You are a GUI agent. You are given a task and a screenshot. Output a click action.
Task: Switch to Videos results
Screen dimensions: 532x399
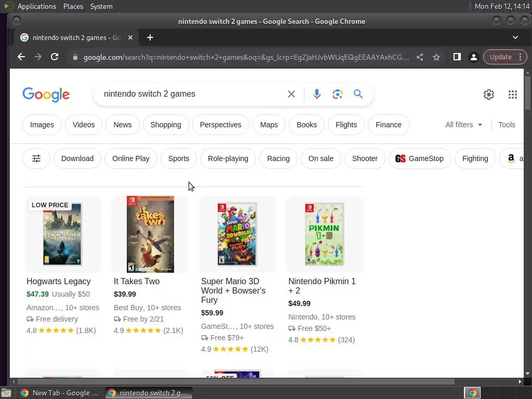(x=84, y=125)
